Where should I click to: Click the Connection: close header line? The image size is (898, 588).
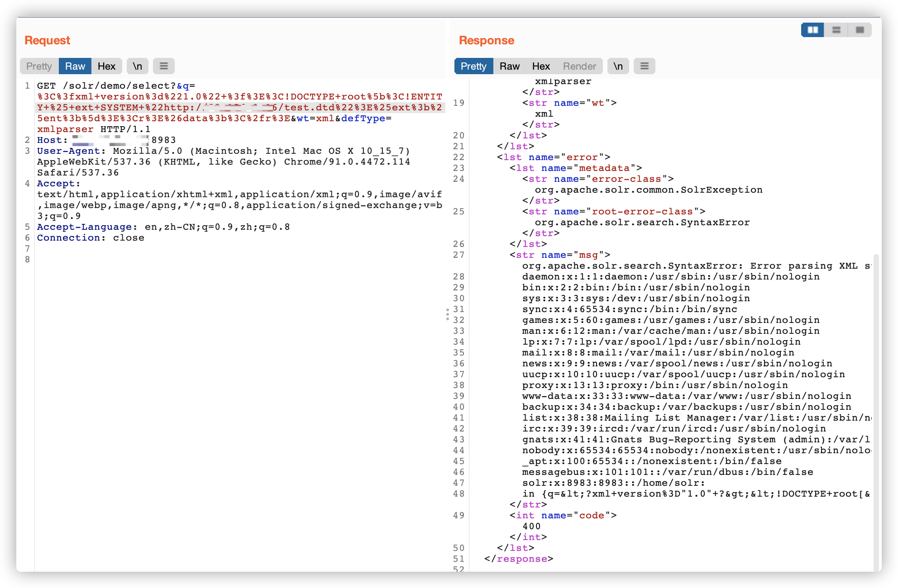tap(91, 238)
